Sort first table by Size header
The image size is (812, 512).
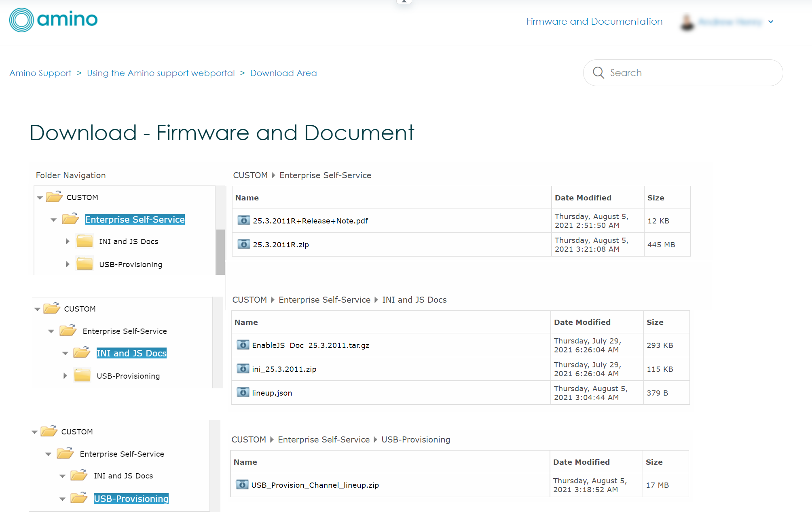(656, 198)
